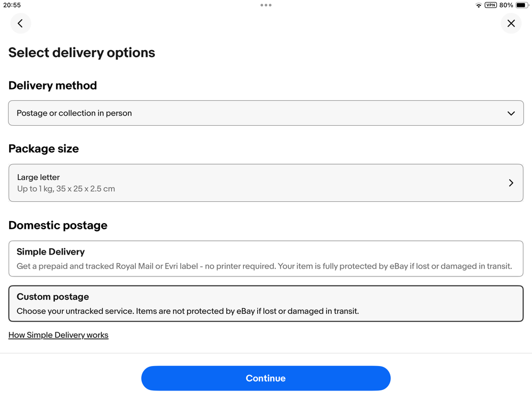This screenshot has height=399, width=532.
Task: Click the blue Continue button
Action: (x=266, y=378)
